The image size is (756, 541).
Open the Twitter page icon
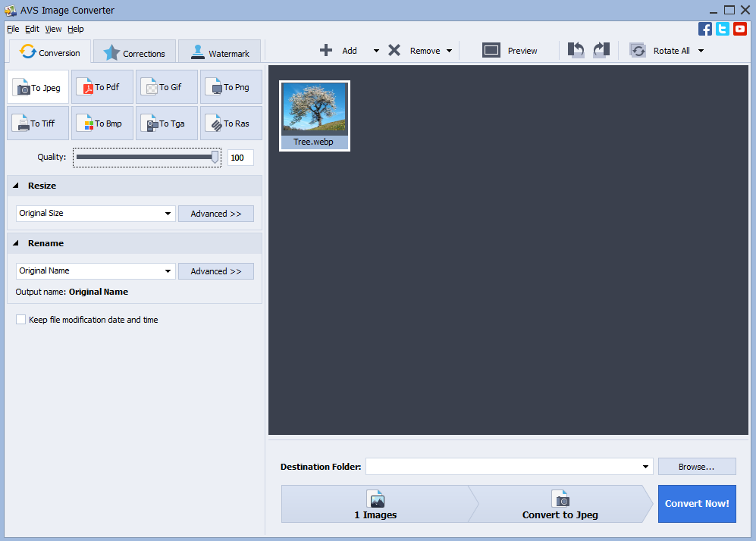click(x=722, y=29)
